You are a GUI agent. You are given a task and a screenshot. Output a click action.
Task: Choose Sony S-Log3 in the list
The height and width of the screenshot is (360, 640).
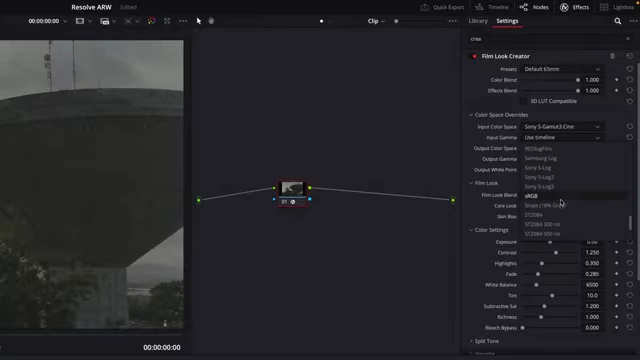click(539, 187)
